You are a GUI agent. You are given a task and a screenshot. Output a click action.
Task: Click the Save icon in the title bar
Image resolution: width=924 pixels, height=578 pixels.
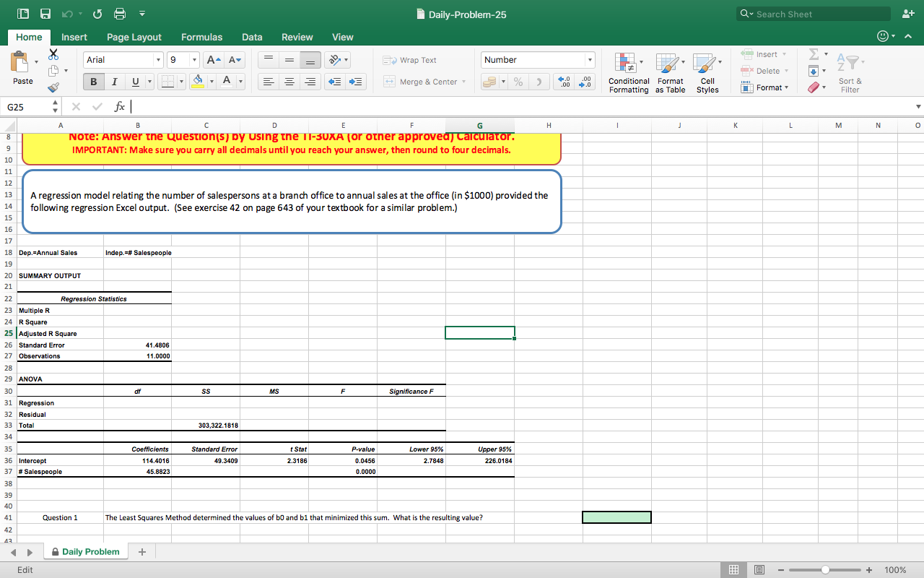point(45,14)
